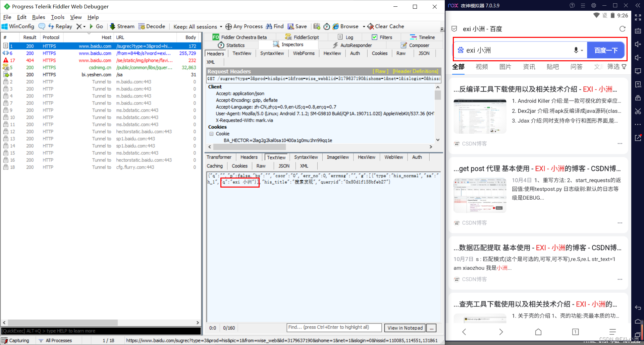Image resolution: width=644 pixels, height=345 pixels.
Task: Toggle the Filters tab checkbox
Action: (375, 37)
